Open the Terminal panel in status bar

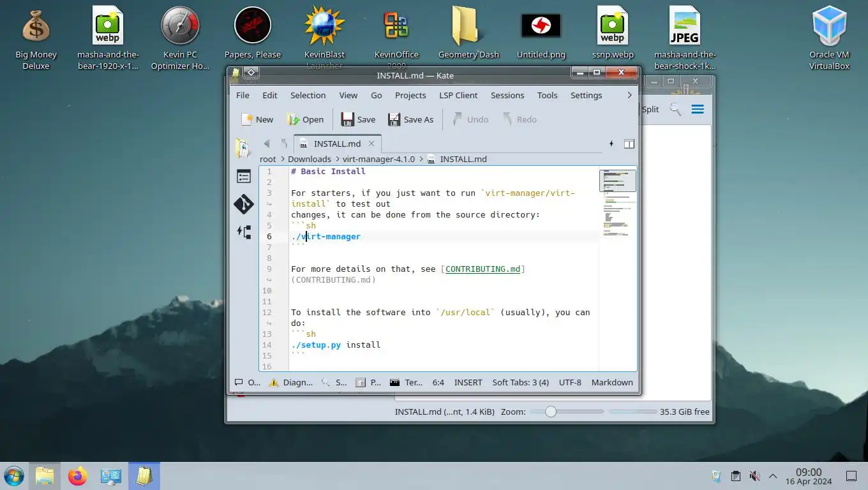click(407, 382)
